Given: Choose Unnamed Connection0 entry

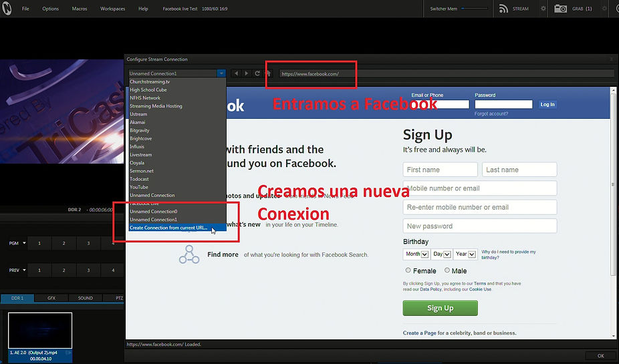Looking at the screenshot, I should tap(177, 211).
